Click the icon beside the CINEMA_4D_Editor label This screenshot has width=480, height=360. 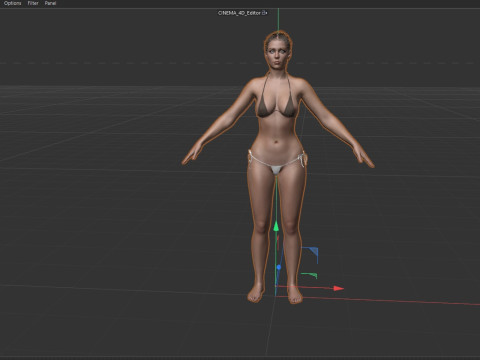pyautogui.click(x=265, y=13)
